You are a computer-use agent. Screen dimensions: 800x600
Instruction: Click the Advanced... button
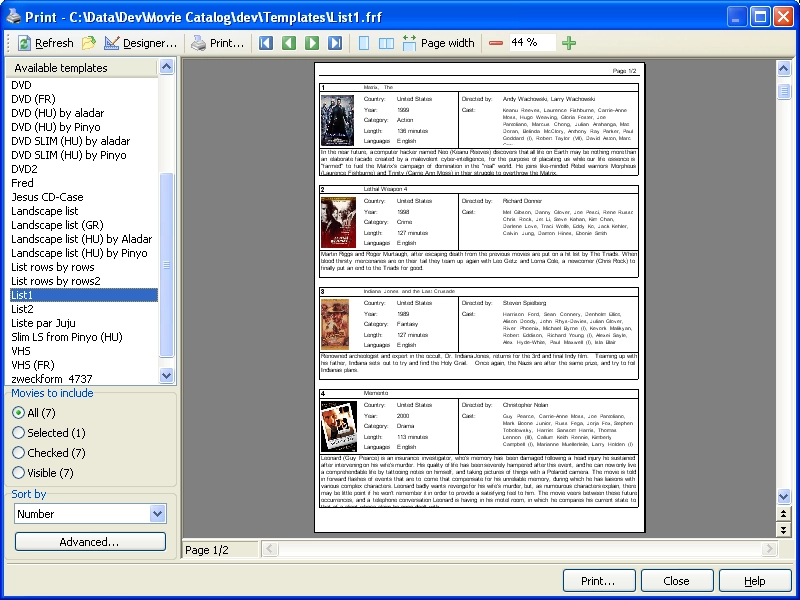(90, 542)
